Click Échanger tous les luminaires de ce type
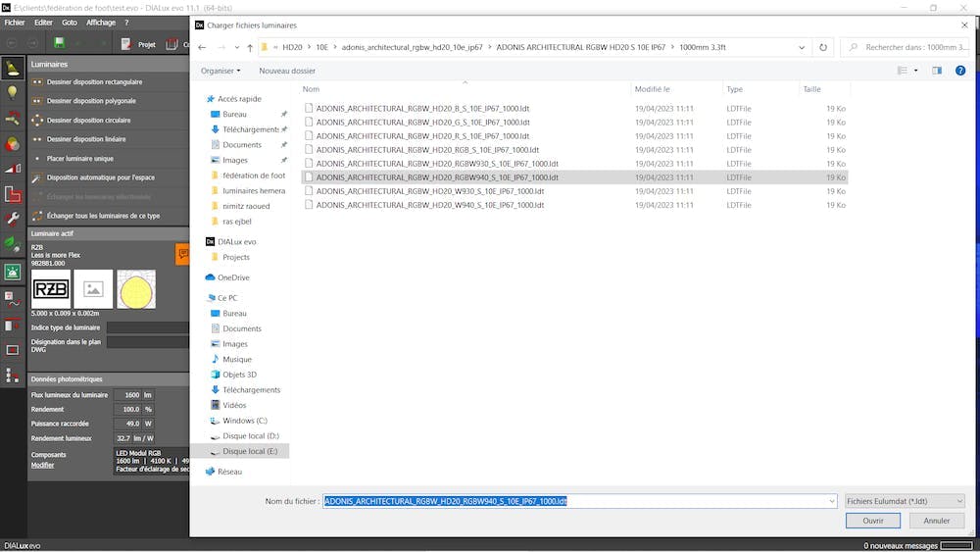The width and height of the screenshot is (980, 552). click(103, 216)
